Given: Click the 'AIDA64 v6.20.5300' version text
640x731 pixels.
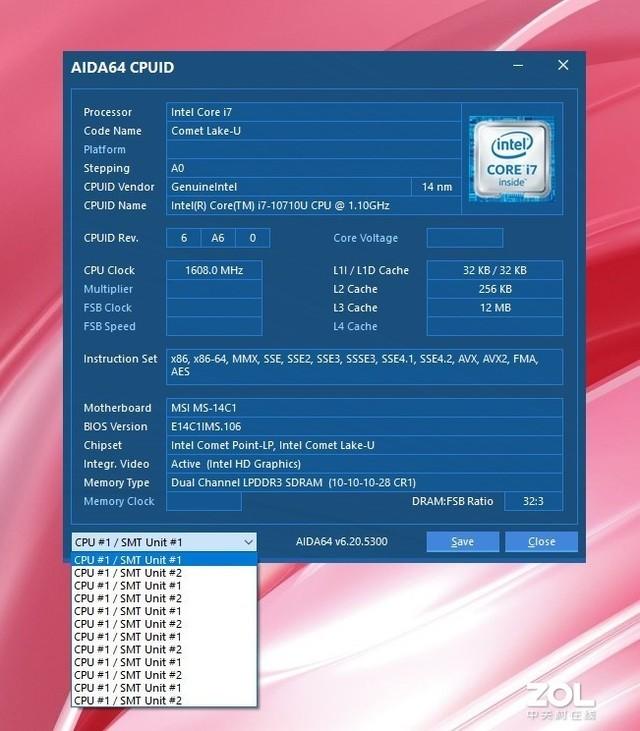Looking at the screenshot, I should pyautogui.click(x=342, y=542).
